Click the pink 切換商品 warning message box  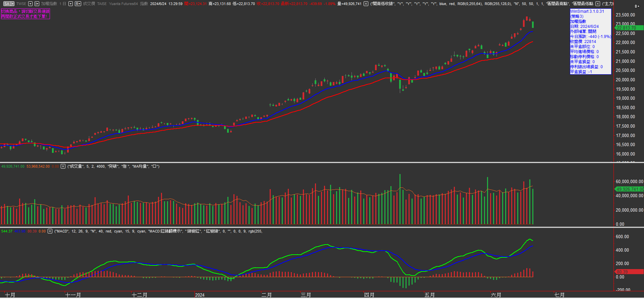[x=25, y=14]
